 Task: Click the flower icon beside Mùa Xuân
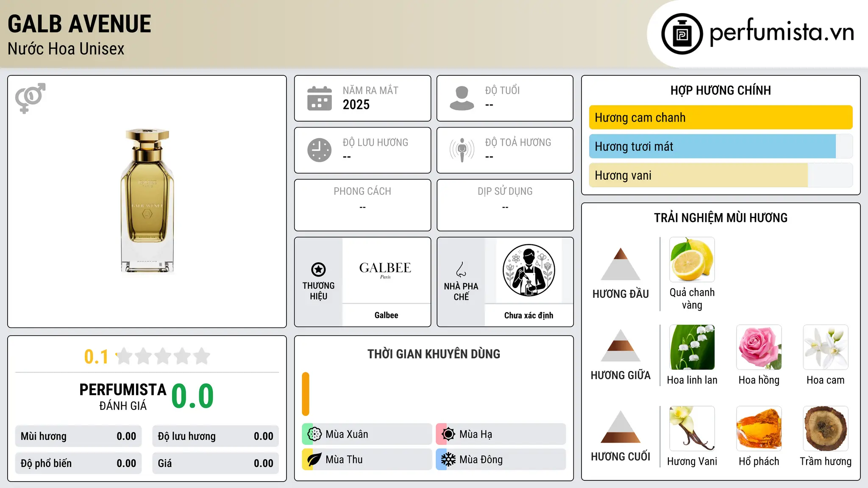[x=314, y=434]
